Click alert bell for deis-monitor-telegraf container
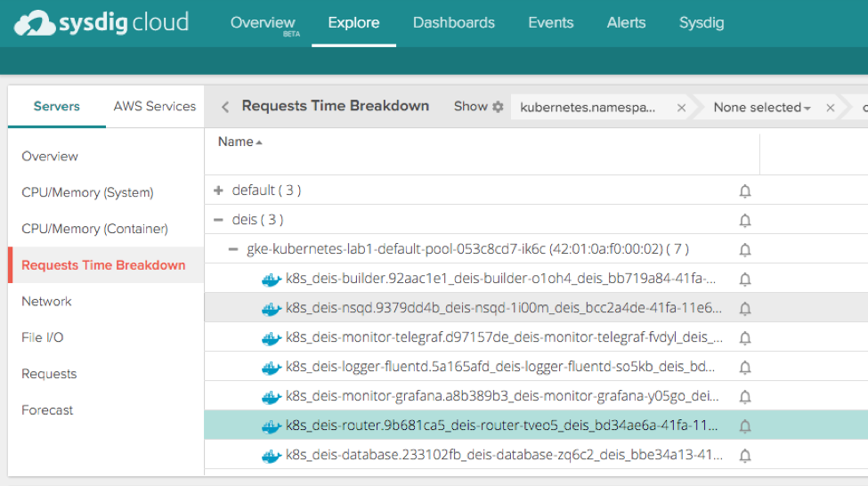868x486 pixels. coord(745,337)
